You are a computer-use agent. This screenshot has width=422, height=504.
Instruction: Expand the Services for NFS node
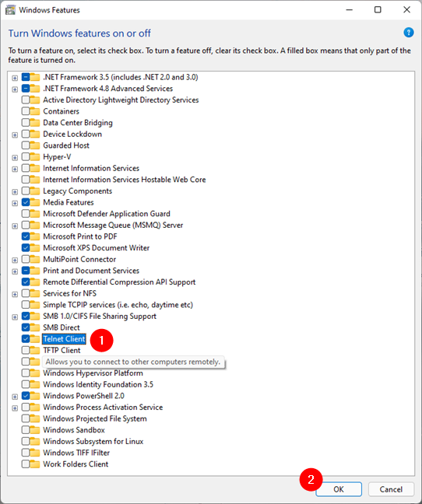pyautogui.click(x=15, y=294)
